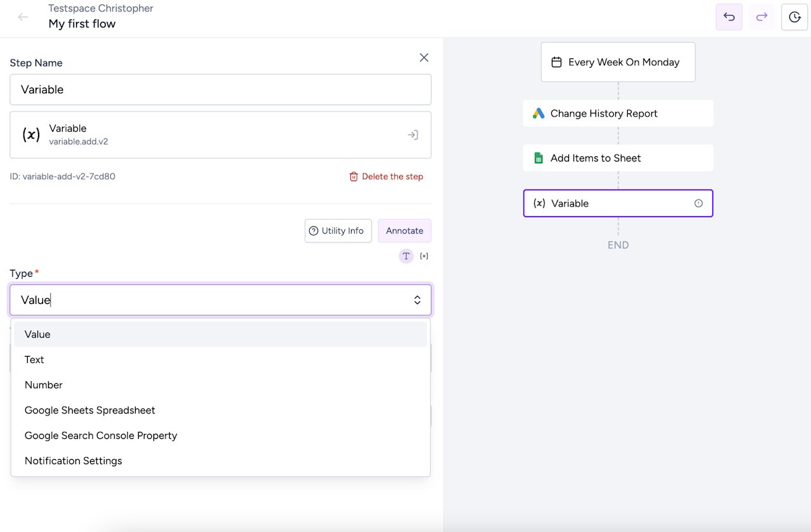Click the redo arrow icon

(762, 17)
